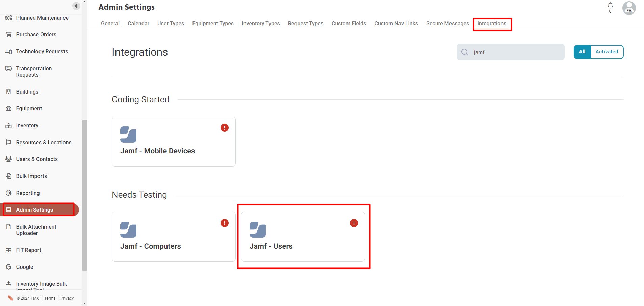
Task: Open the Equipment page link
Action: pyautogui.click(x=29, y=108)
